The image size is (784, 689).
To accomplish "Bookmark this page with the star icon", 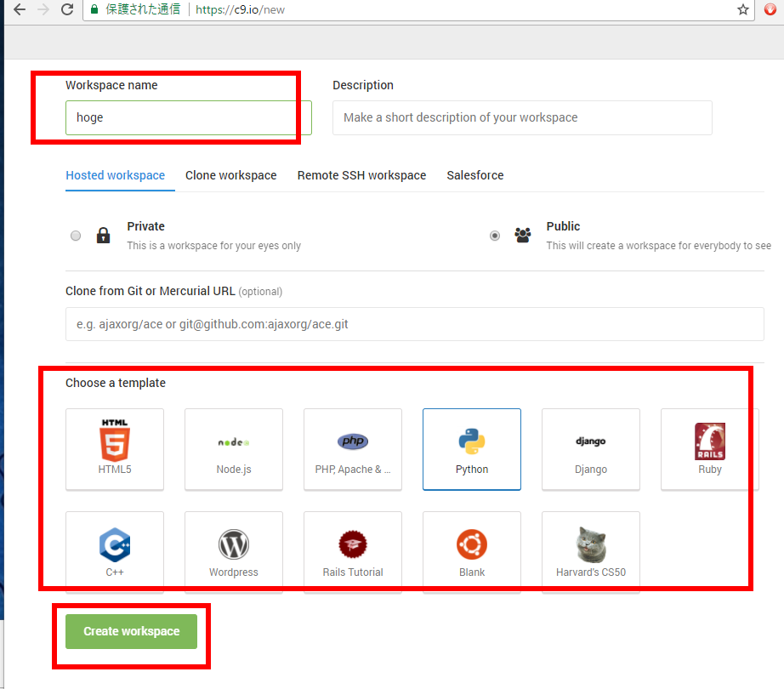I will coord(743,9).
